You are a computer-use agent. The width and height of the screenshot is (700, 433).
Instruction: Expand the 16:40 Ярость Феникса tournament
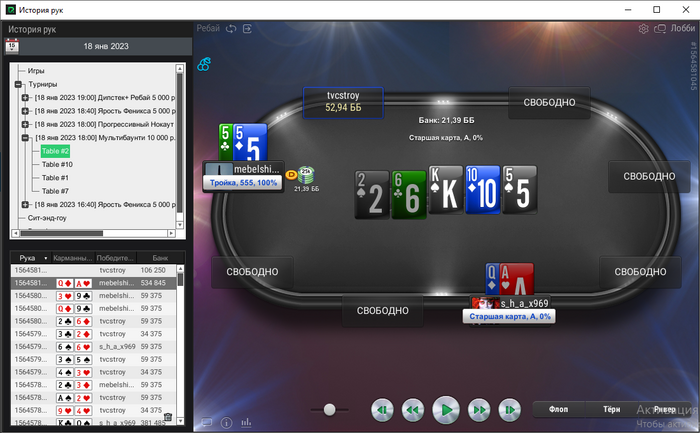[25, 204]
